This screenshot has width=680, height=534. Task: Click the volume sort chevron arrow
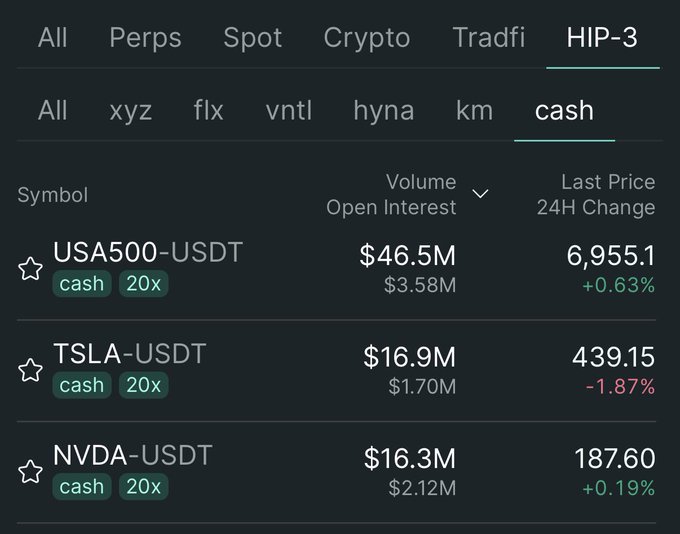[x=480, y=194]
